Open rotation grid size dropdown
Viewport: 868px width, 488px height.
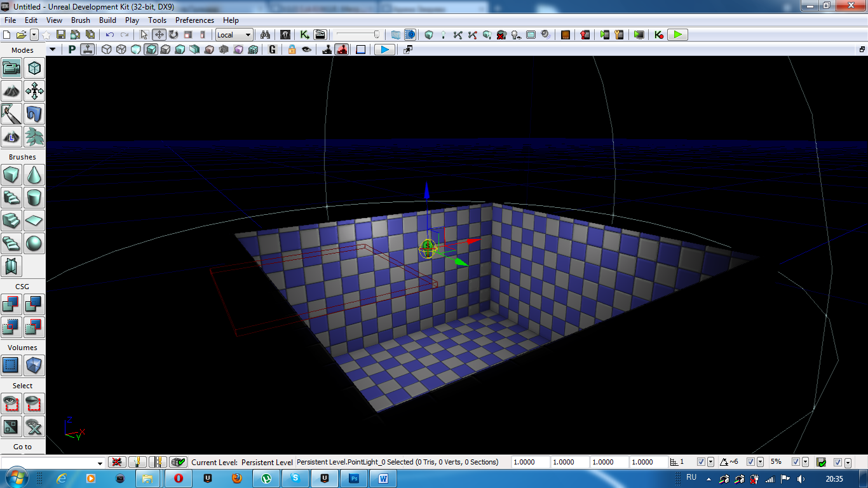tap(759, 462)
